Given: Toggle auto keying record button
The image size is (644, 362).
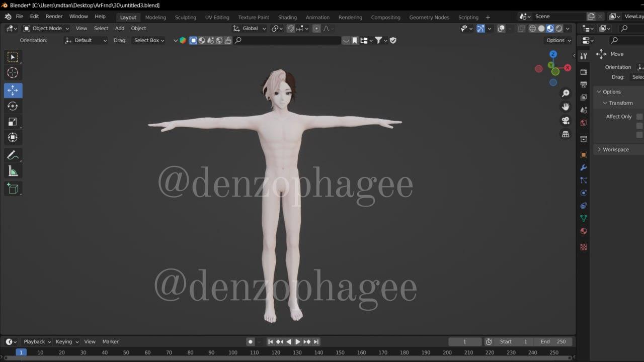Looking at the screenshot, I should pos(250,342).
